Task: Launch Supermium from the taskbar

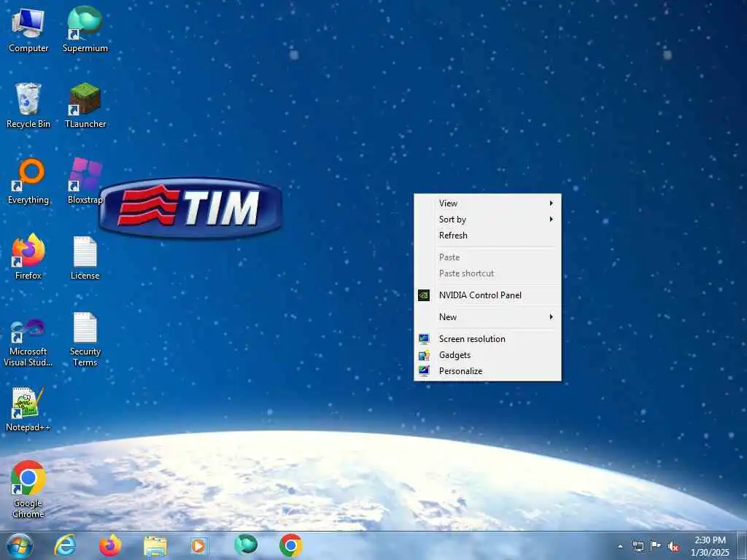Action: 246,545
